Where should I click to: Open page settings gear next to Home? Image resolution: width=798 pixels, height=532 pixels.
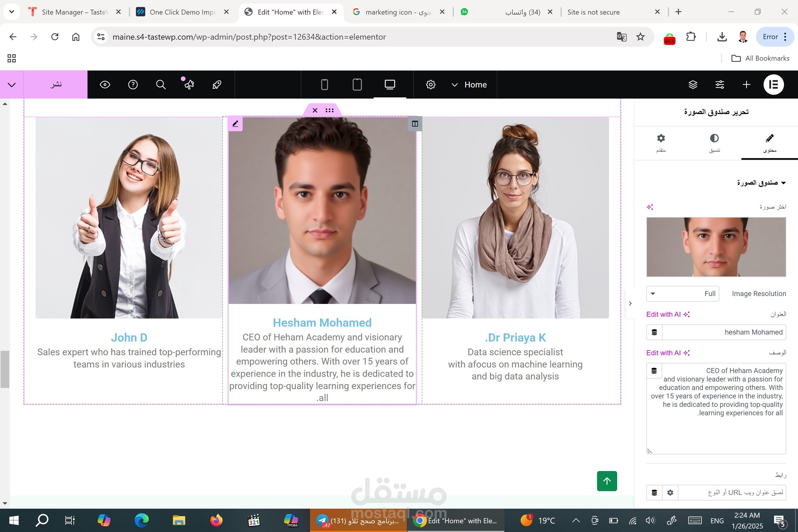(430, 85)
